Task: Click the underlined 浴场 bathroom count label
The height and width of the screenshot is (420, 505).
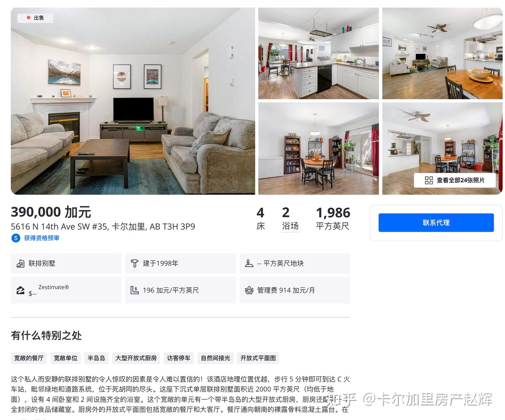Action: tap(290, 226)
